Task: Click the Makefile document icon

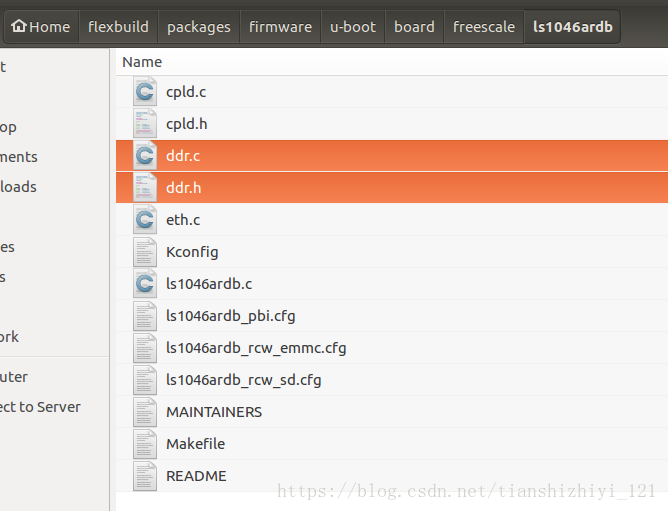Action: pos(145,444)
